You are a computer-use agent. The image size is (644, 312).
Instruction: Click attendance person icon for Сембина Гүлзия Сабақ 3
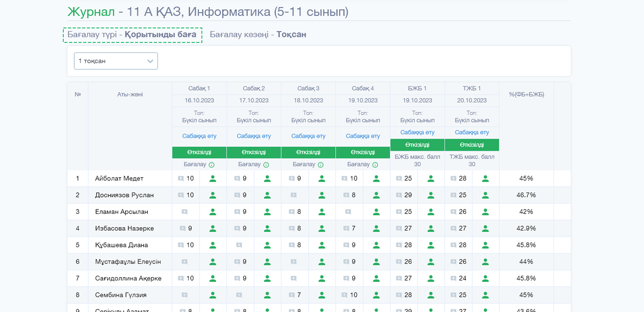[322, 295]
